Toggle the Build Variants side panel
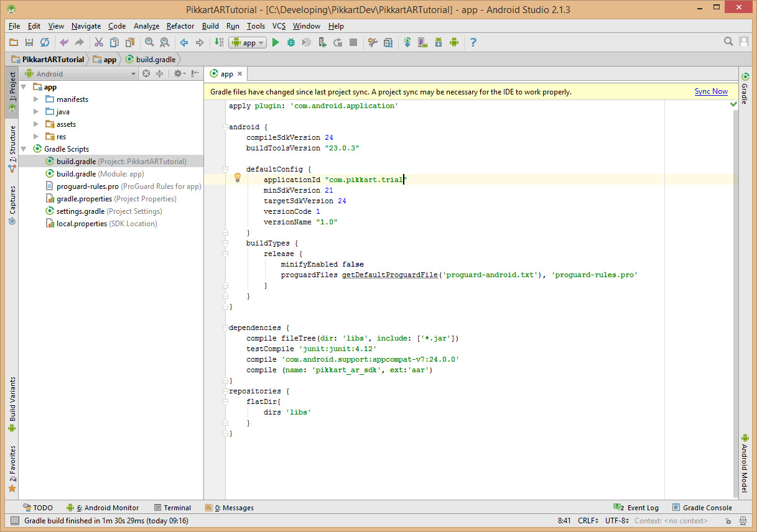Image resolution: width=757 pixels, height=532 pixels. point(12,404)
